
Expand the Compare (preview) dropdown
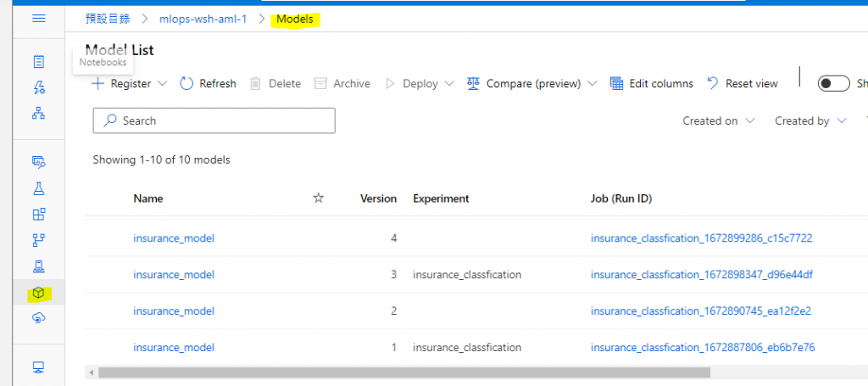592,83
